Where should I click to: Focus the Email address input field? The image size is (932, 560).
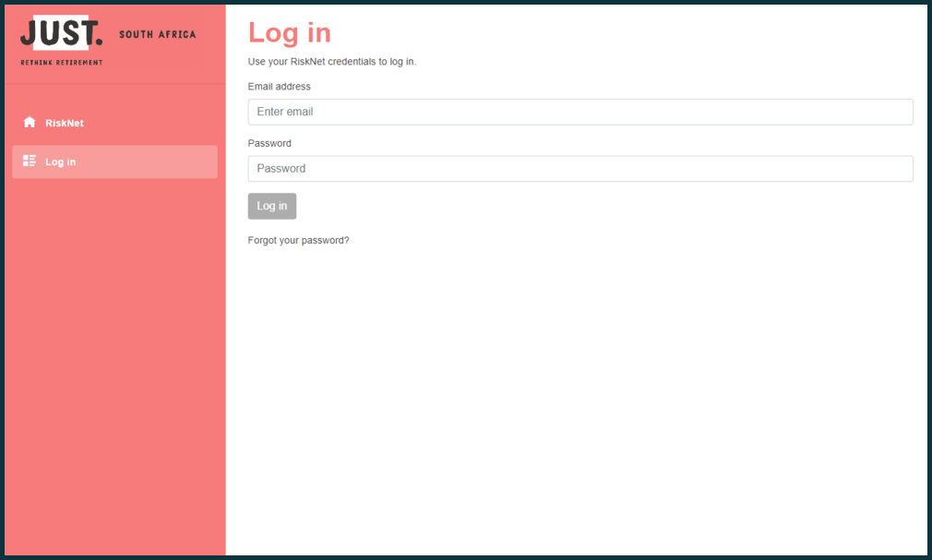click(x=580, y=112)
